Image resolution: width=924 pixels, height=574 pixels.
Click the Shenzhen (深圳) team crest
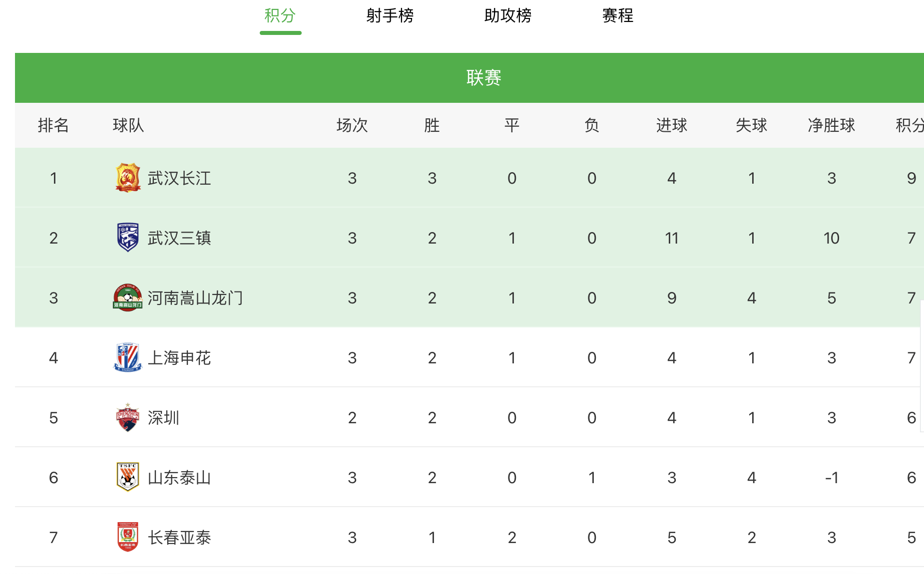(x=128, y=417)
